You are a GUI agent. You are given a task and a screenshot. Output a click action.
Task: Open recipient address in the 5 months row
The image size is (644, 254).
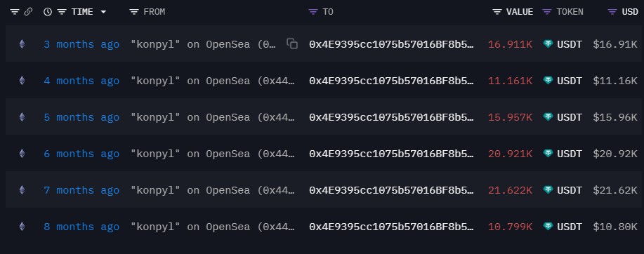[391, 117]
